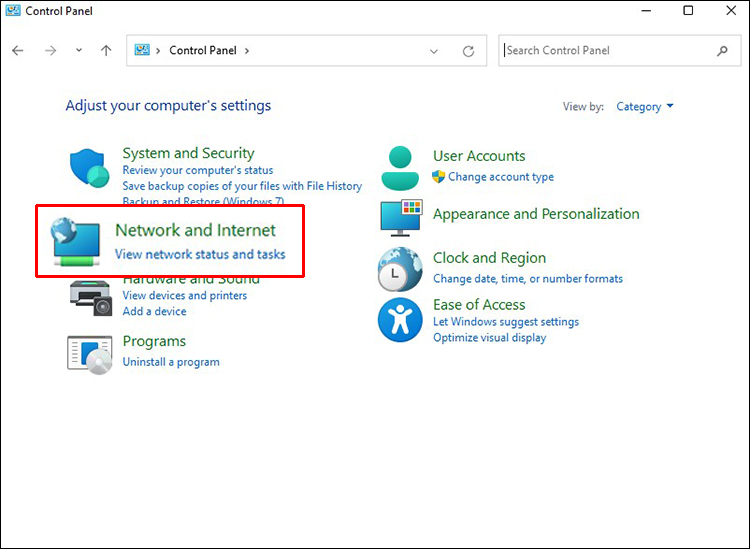Click the Control Panel title bar icon
The image size is (750, 549).
pos(13,10)
